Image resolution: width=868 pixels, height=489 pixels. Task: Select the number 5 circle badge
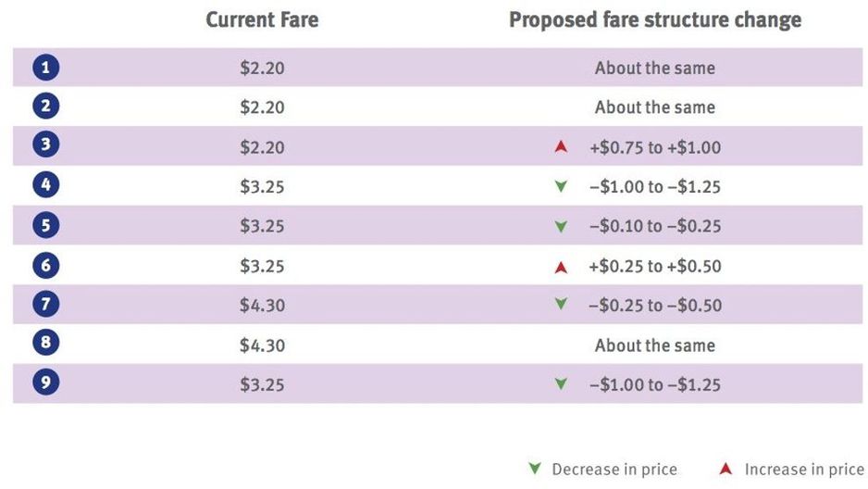point(44,226)
